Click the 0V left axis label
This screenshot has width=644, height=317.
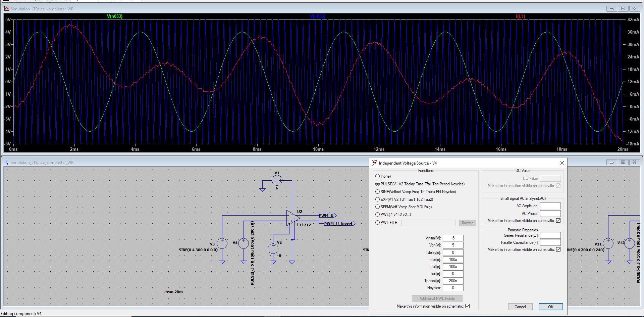8,82
